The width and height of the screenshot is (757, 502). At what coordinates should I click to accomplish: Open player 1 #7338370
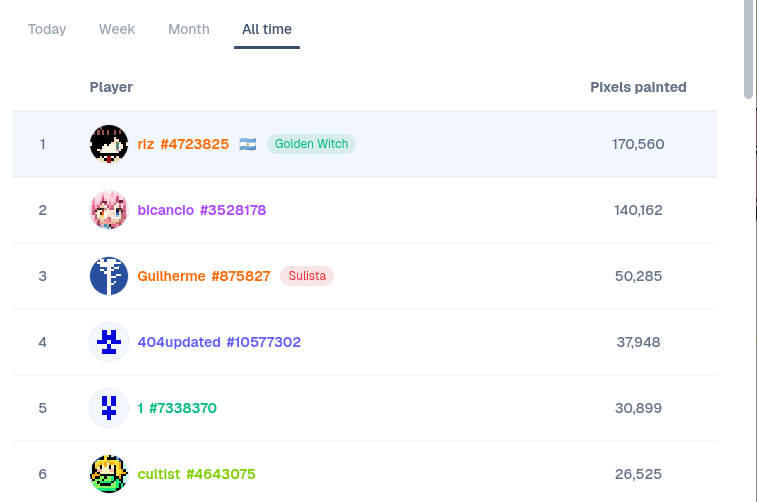click(x=177, y=408)
